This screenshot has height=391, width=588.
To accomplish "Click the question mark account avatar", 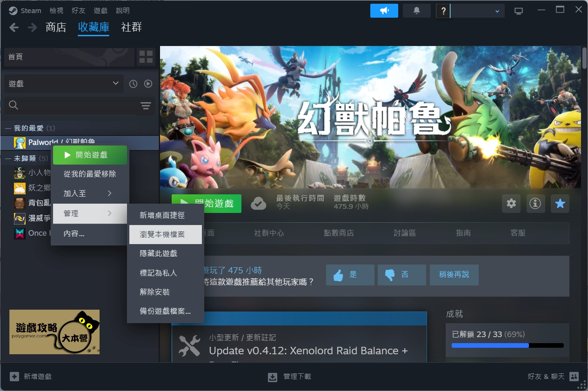I will [x=443, y=11].
